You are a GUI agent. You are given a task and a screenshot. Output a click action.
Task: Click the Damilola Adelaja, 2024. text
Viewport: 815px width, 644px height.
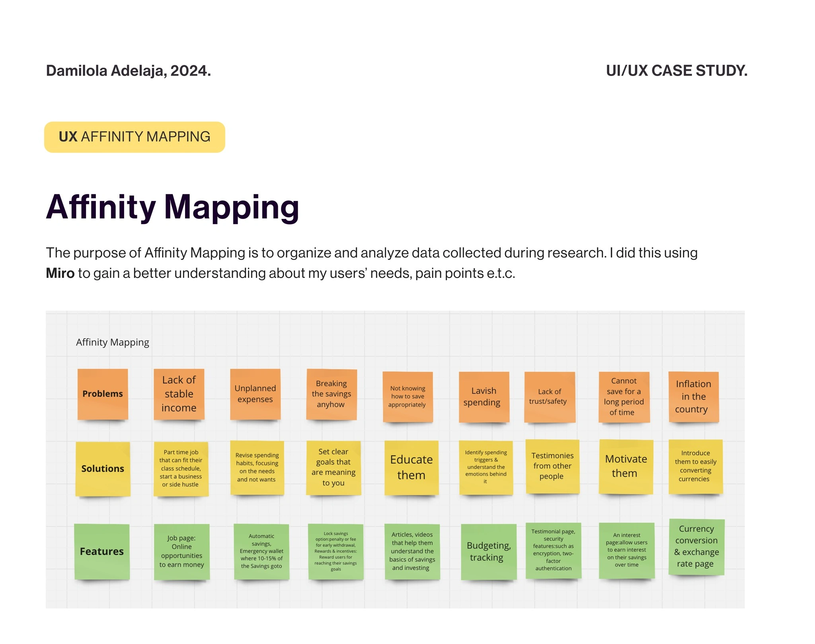pyautogui.click(x=128, y=71)
